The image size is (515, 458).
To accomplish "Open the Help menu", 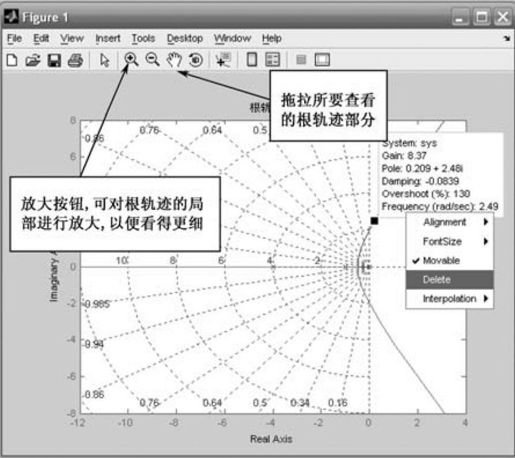I will [x=272, y=38].
